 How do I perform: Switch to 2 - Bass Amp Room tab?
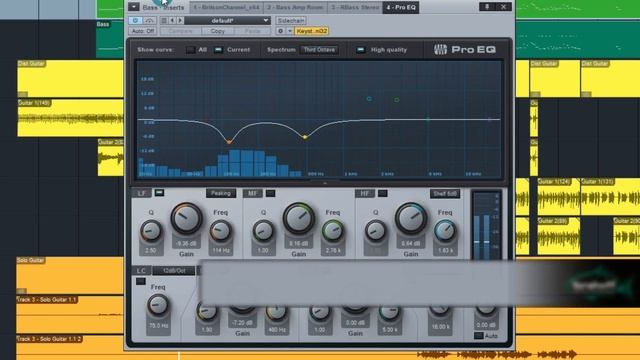point(295,7)
